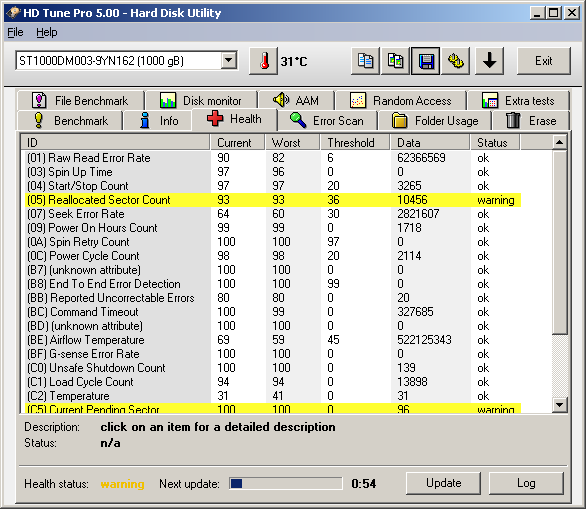This screenshot has width=586, height=509.
Task: Select the Health tab
Action: 234,119
